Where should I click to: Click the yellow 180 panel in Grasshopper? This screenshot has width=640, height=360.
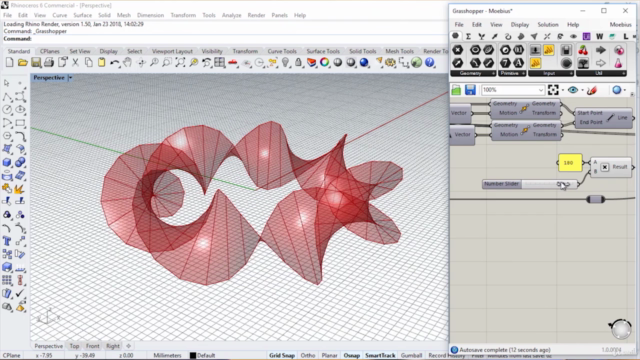(x=570, y=163)
